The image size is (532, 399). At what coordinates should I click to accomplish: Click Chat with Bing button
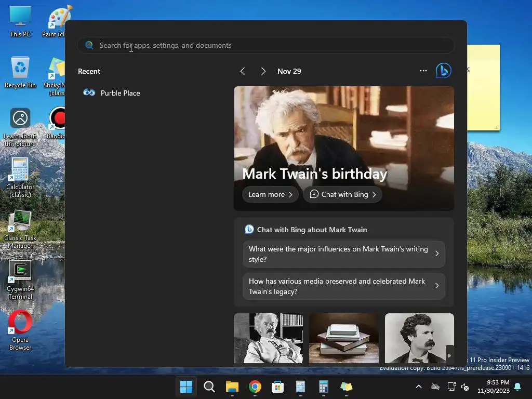coord(343,194)
